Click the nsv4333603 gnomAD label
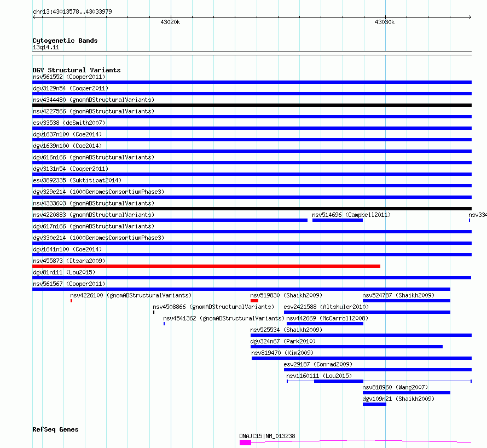 94,203
